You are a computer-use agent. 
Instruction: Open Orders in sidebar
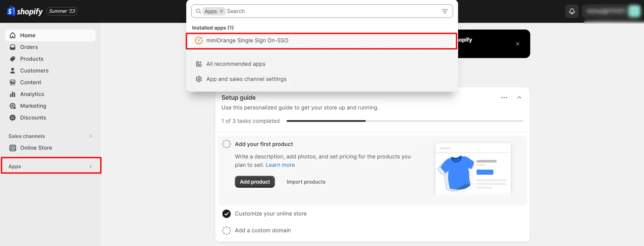[x=50, y=47]
